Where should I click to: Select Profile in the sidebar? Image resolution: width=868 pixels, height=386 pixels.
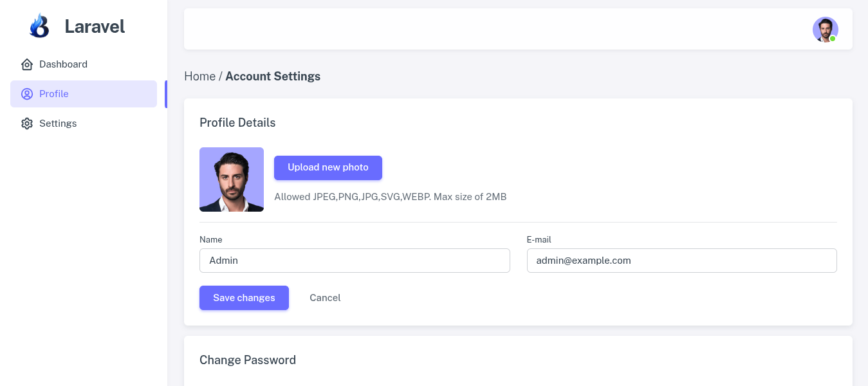tap(54, 94)
